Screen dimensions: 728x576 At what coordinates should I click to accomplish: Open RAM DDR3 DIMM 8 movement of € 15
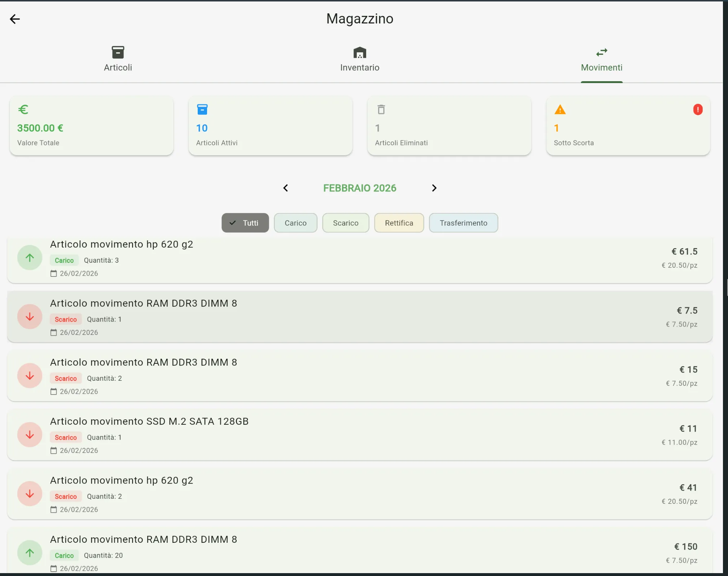pyautogui.click(x=360, y=376)
